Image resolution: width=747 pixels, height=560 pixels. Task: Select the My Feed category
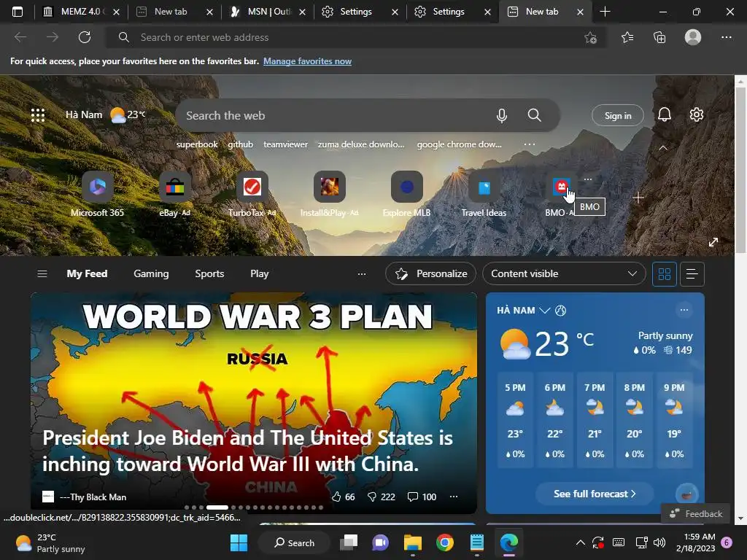[x=88, y=274]
